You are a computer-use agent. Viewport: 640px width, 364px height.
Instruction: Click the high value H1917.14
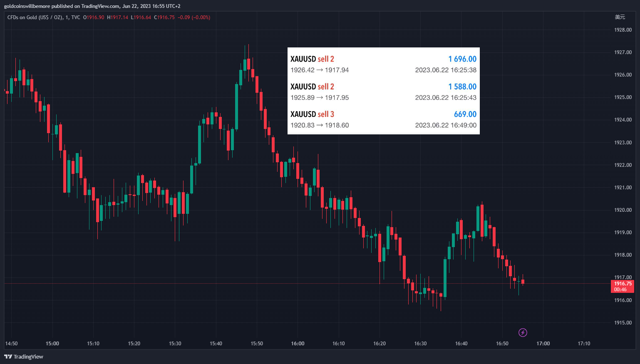pyautogui.click(x=117, y=17)
